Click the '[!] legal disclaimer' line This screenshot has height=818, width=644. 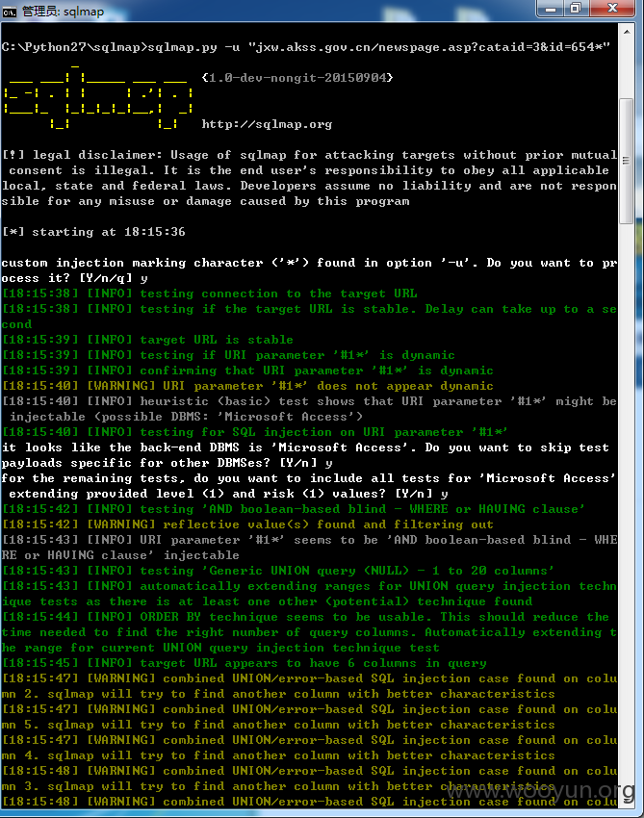click(x=309, y=155)
